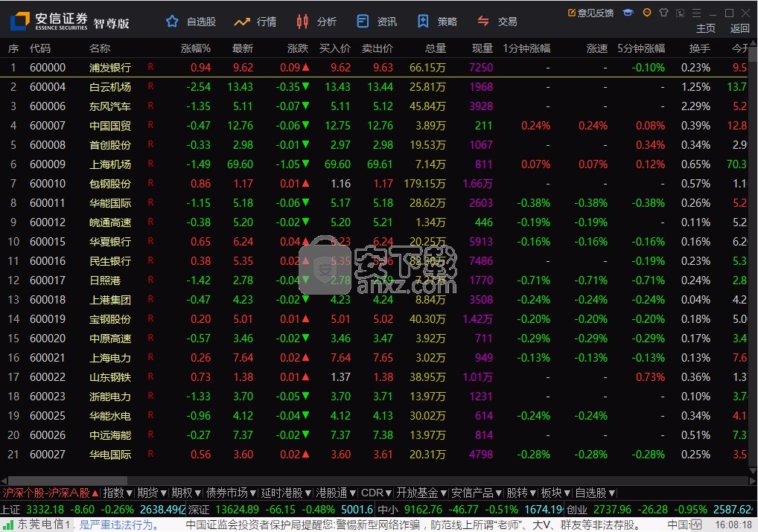Click the graduation cap icon

click(628, 13)
